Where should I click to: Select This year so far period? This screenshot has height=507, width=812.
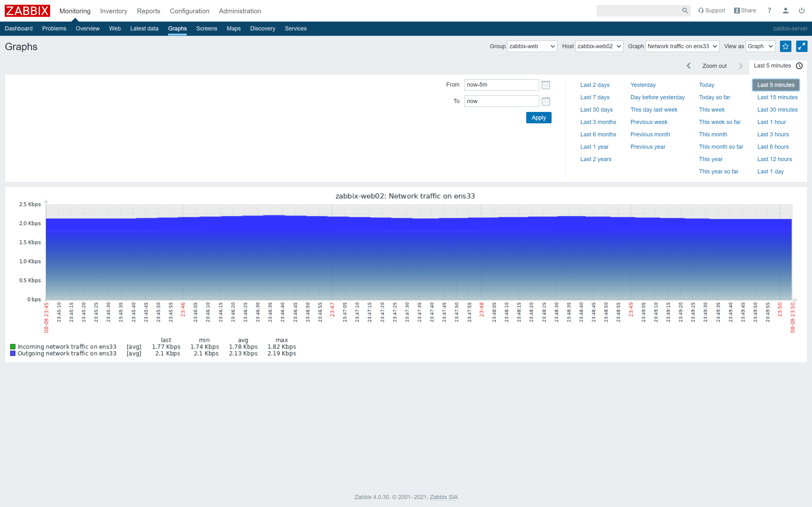(x=718, y=172)
